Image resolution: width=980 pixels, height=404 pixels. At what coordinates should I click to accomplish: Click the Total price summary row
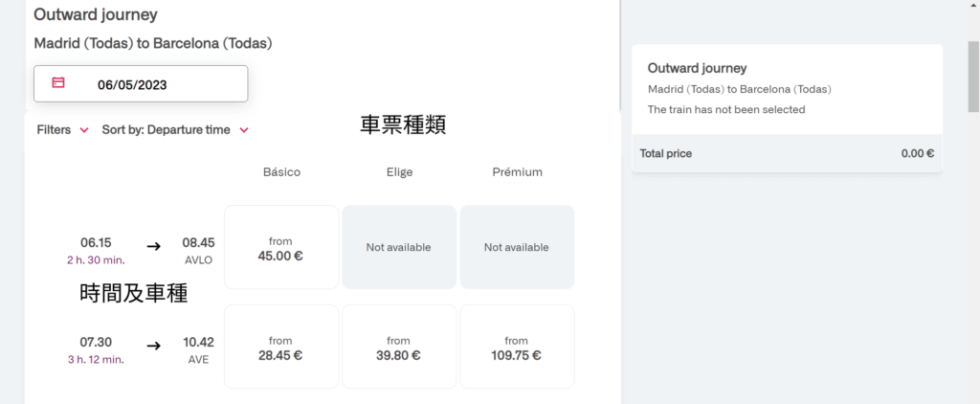point(787,153)
